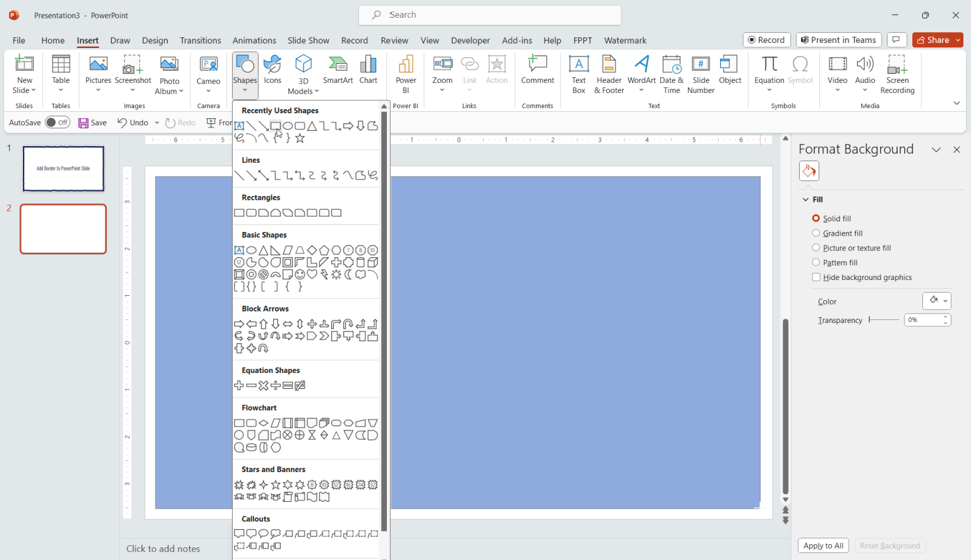Enable Hide background graphics checkbox

(816, 277)
